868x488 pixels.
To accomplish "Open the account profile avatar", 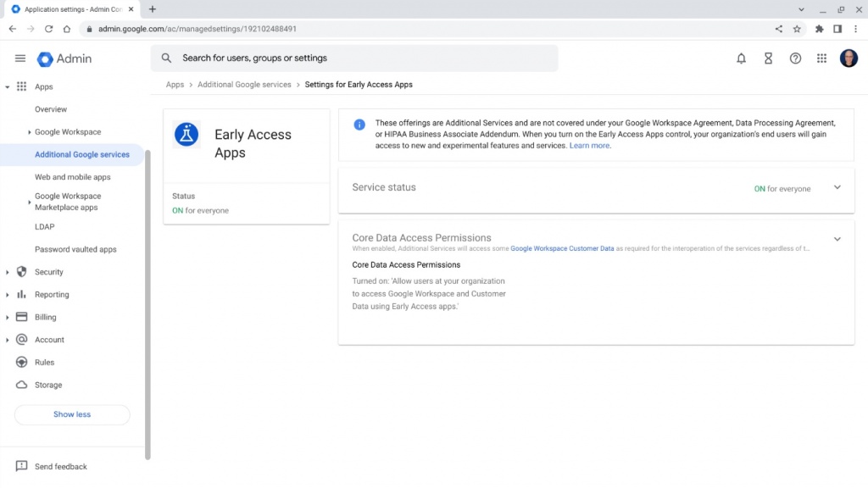I will coord(848,58).
